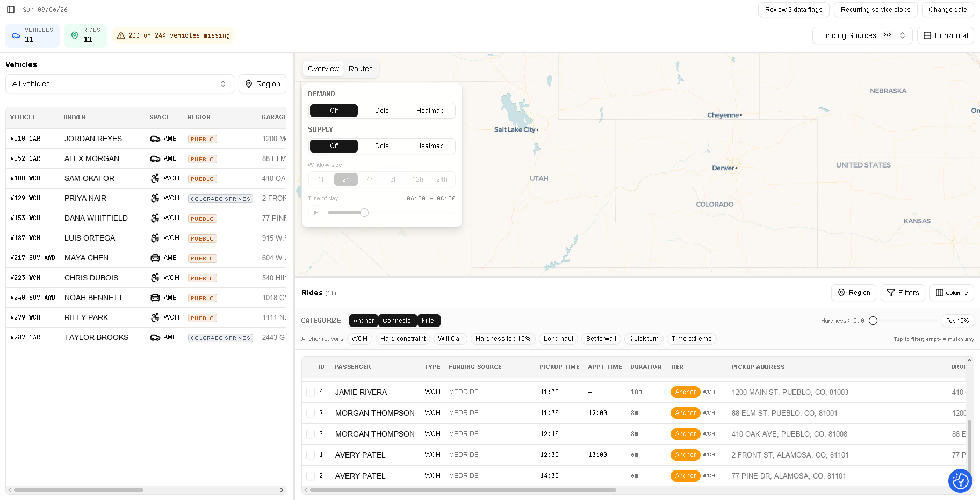Filter by Long haul anchor reason

tap(558, 339)
